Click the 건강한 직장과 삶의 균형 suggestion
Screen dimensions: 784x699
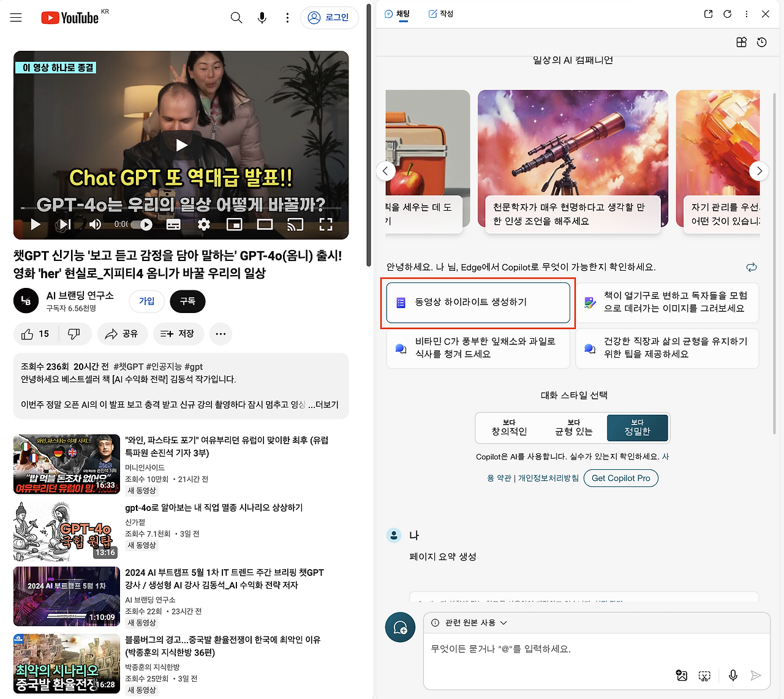(x=668, y=349)
